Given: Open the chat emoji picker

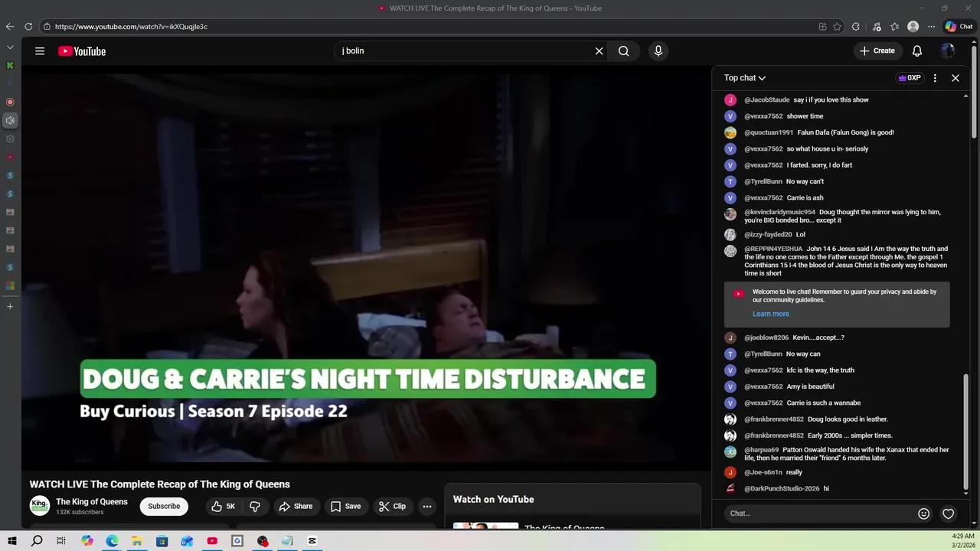Looking at the screenshot, I should point(924,514).
